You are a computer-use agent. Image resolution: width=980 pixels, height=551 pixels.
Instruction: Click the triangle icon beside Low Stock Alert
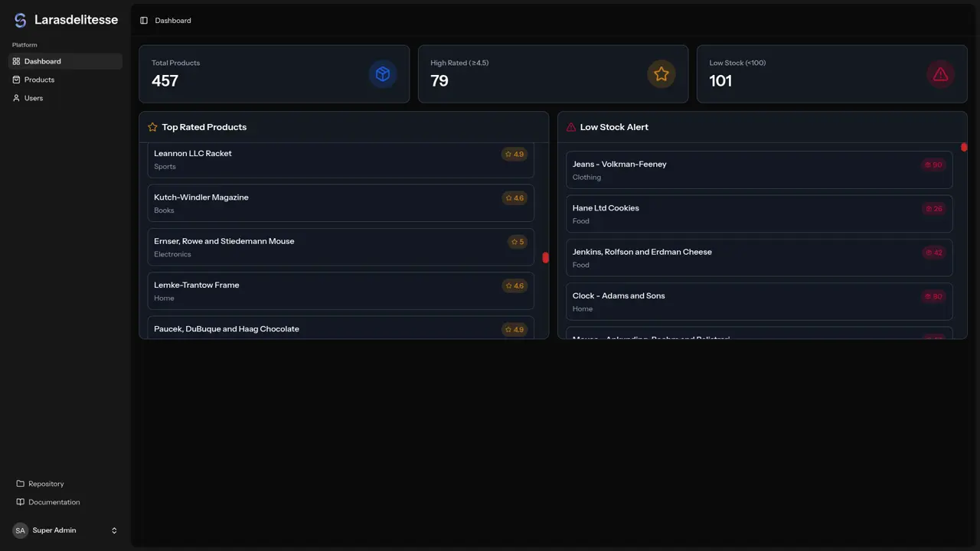tap(570, 127)
